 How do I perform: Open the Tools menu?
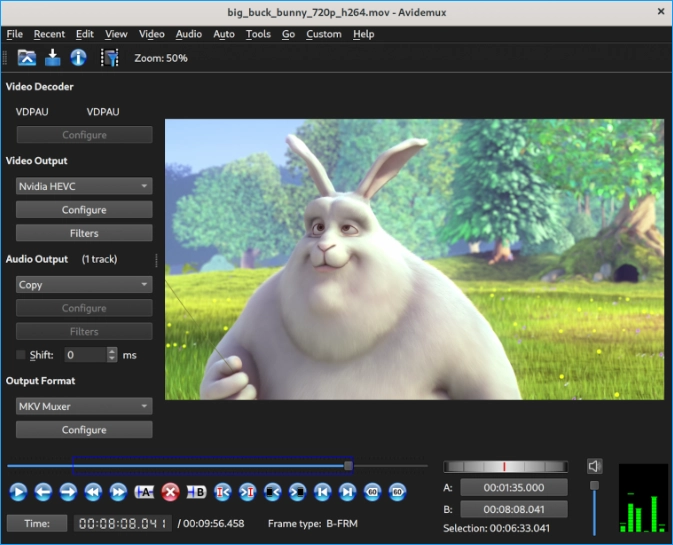[x=258, y=34]
